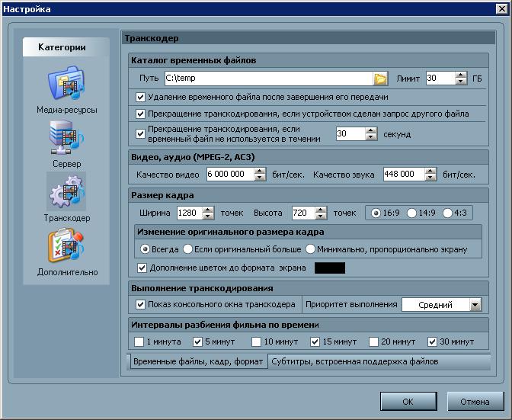Toggle stop transcoding on another file request
The height and width of the screenshot is (420, 512).
coord(140,114)
